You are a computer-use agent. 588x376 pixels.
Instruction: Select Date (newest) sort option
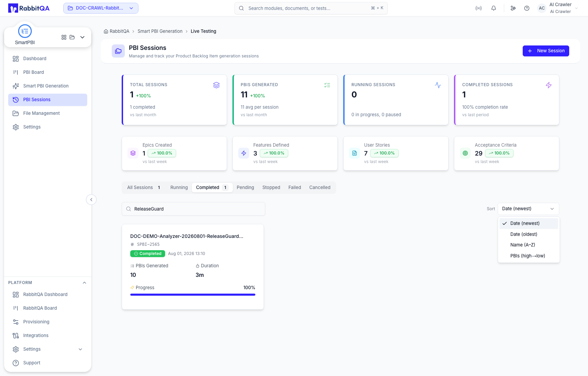click(x=529, y=224)
